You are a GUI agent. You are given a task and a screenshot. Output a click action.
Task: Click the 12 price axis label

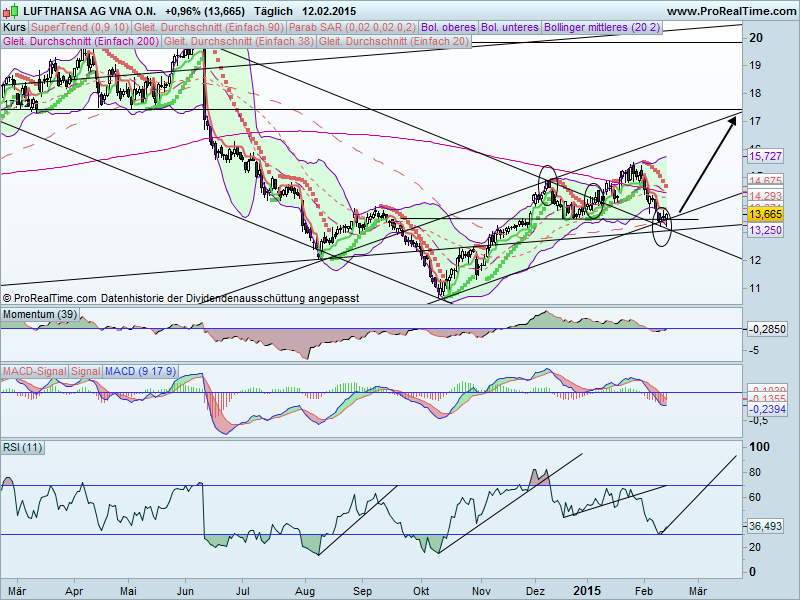[756, 260]
